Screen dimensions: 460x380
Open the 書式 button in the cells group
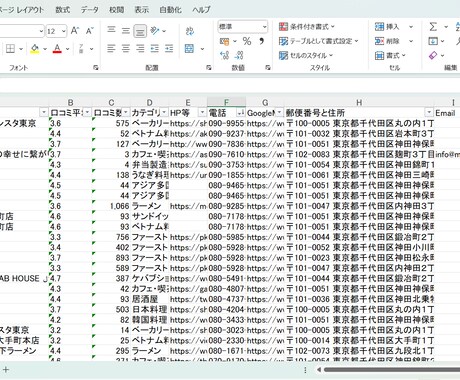pos(390,55)
